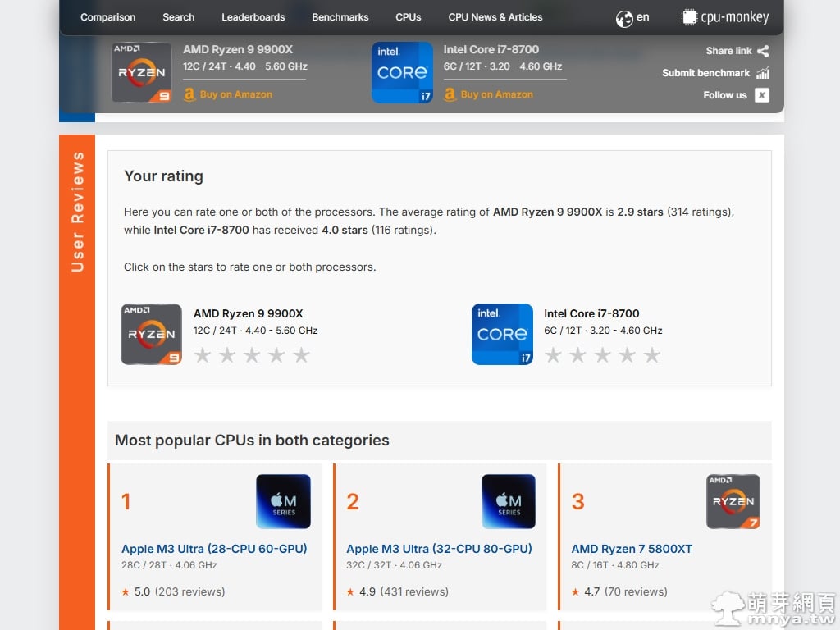The image size is (840, 630).
Task: Rate AMD Ryzen 9 9900X five stars
Action: point(301,355)
